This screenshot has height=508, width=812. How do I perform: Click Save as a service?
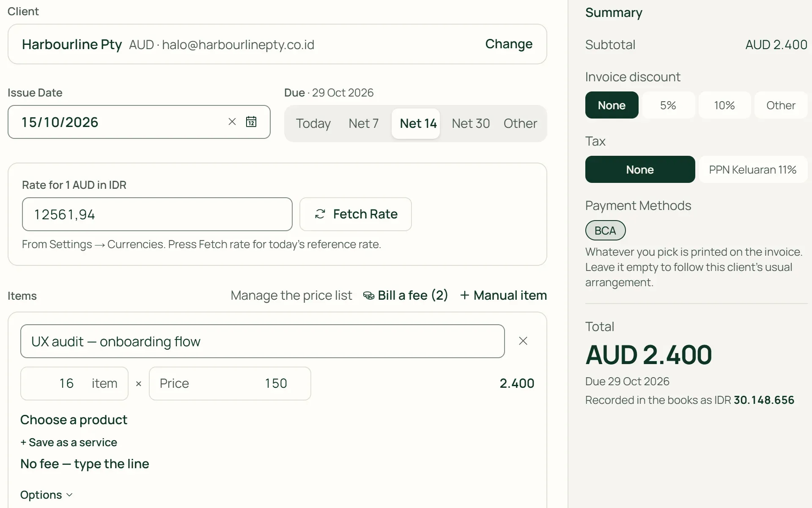[69, 442]
